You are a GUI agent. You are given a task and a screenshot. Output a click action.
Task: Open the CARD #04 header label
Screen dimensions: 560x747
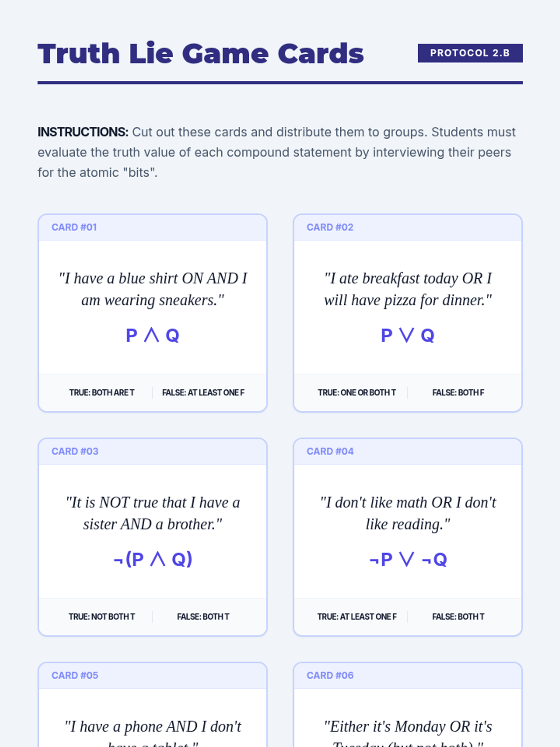tap(330, 451)
